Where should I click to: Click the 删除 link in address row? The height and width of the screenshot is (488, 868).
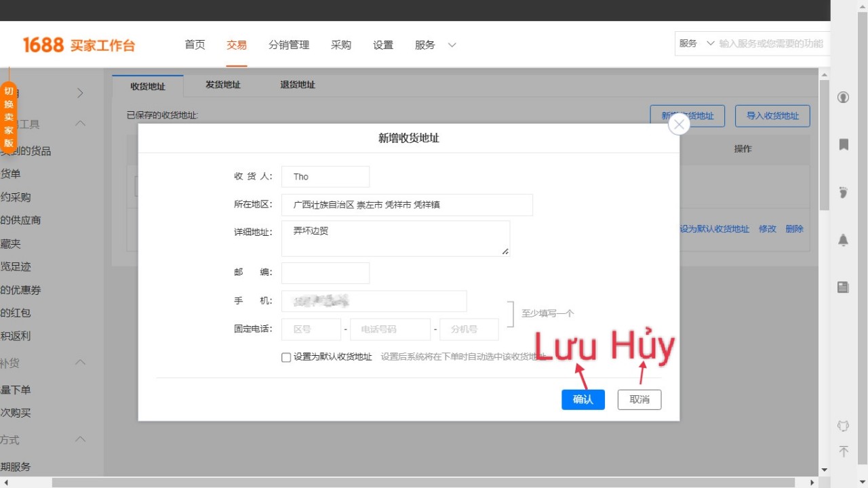(795, 229)
